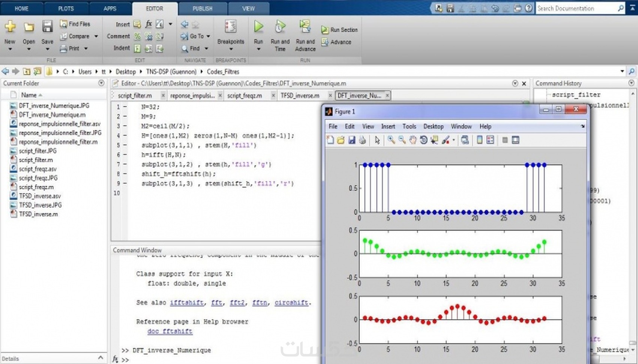Activate Rotate 3D in the figure toolbar
638x364 pixels.
pos(424,140)
